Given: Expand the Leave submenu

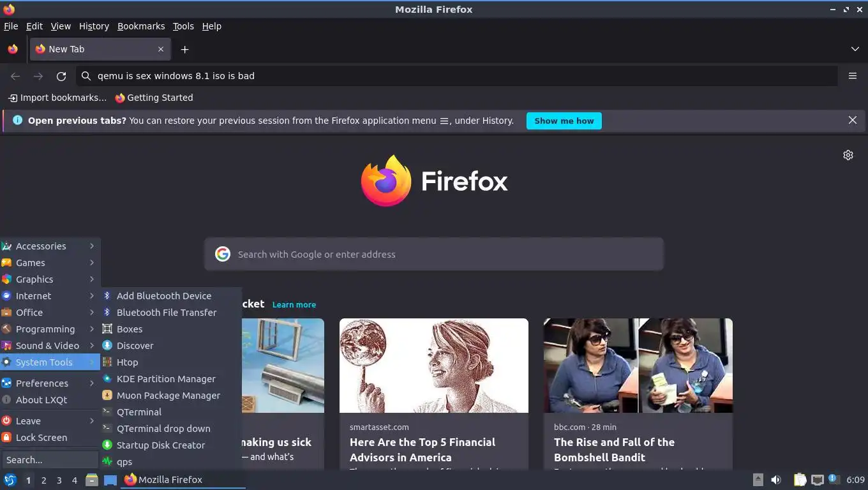Looking at the screenshot, I should pyautogui.click(x=50, y=421).
